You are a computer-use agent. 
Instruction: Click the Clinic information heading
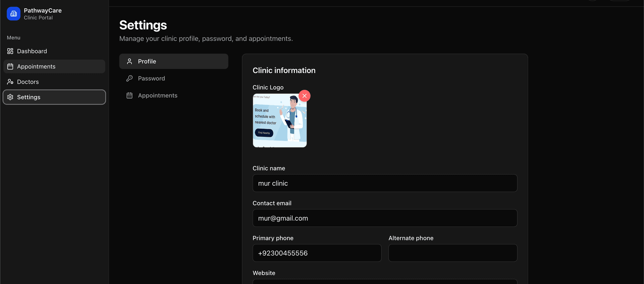(284, 70)
